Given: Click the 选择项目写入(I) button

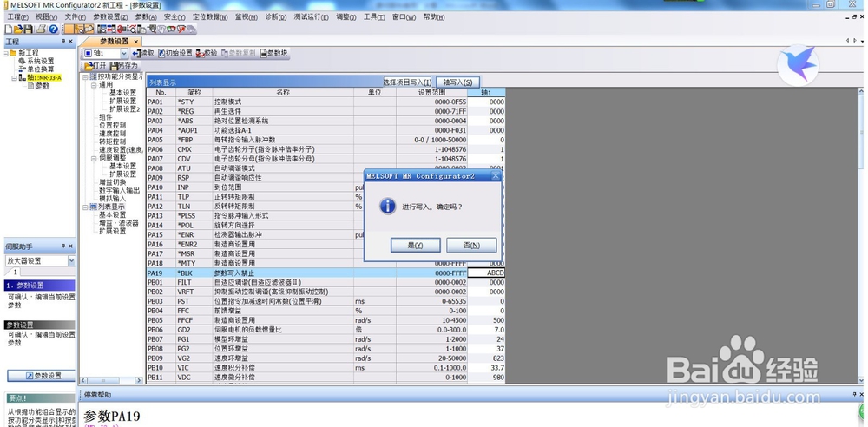Looking at the screenshot, I should 407,82.
